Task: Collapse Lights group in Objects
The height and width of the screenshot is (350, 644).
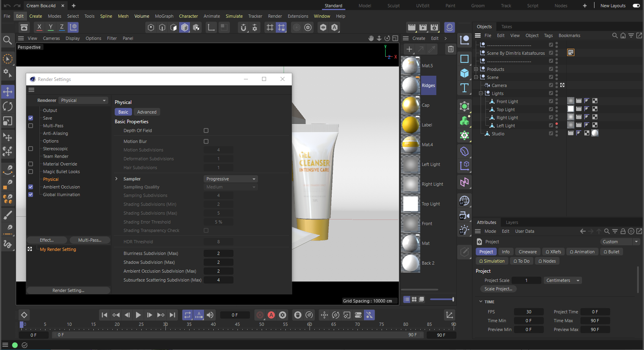Action: pos(481,93)
